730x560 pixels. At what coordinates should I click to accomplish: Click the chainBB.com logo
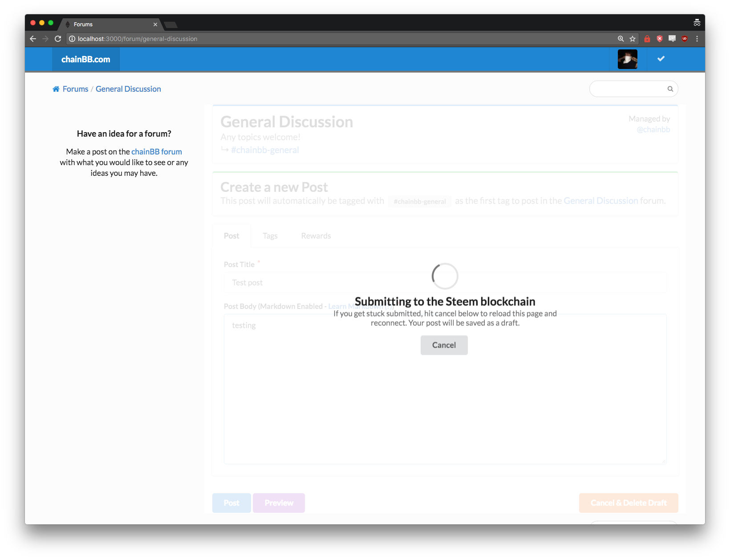tap(86, 59)
